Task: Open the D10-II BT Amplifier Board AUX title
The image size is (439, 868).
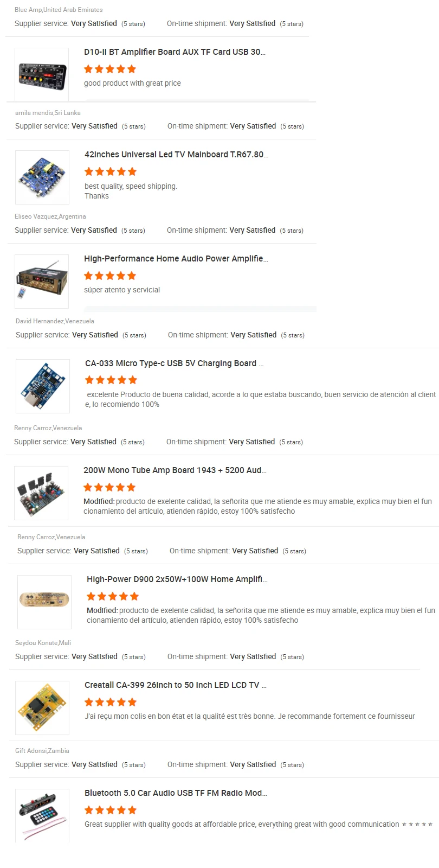Action: (175, 52)
